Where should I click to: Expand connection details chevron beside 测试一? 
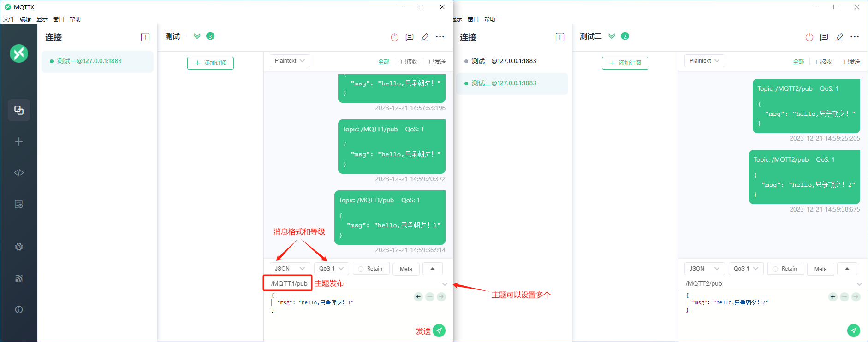(x=197, y=36)
